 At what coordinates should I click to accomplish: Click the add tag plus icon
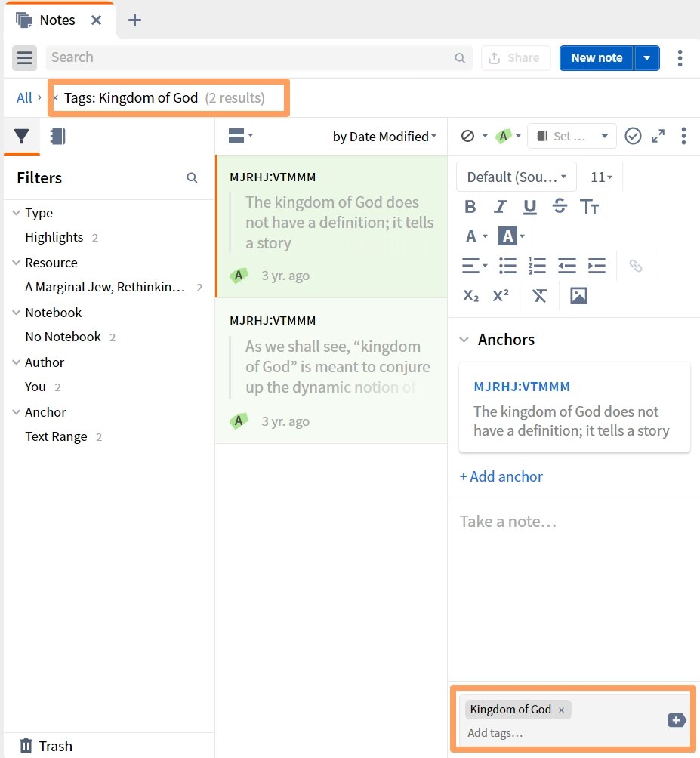pyautogui.click(x=677, y=720)
